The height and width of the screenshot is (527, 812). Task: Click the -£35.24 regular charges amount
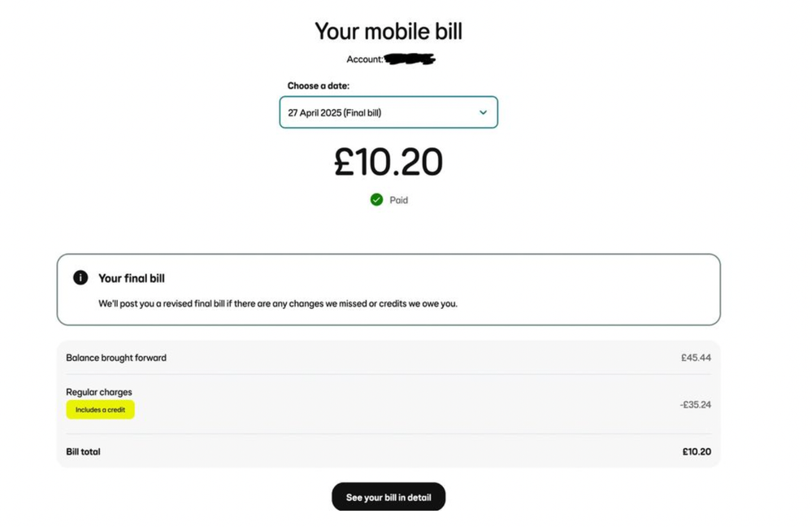695,404
